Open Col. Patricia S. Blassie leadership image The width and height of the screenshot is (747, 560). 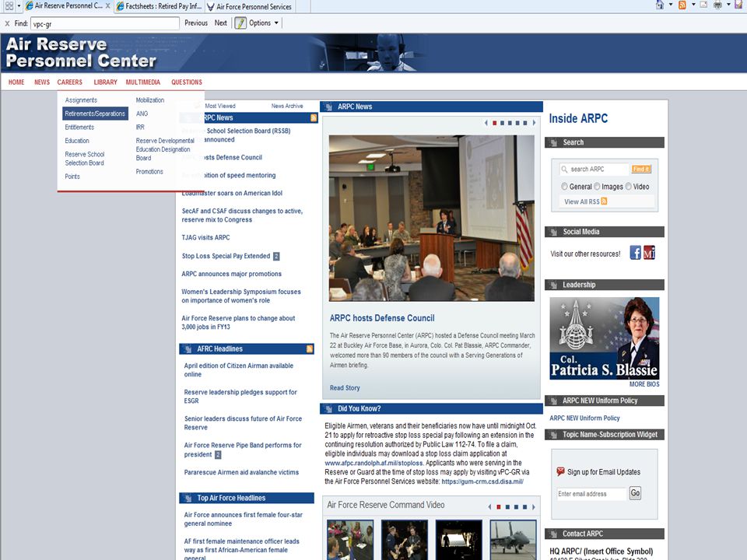tap(605, 338)
